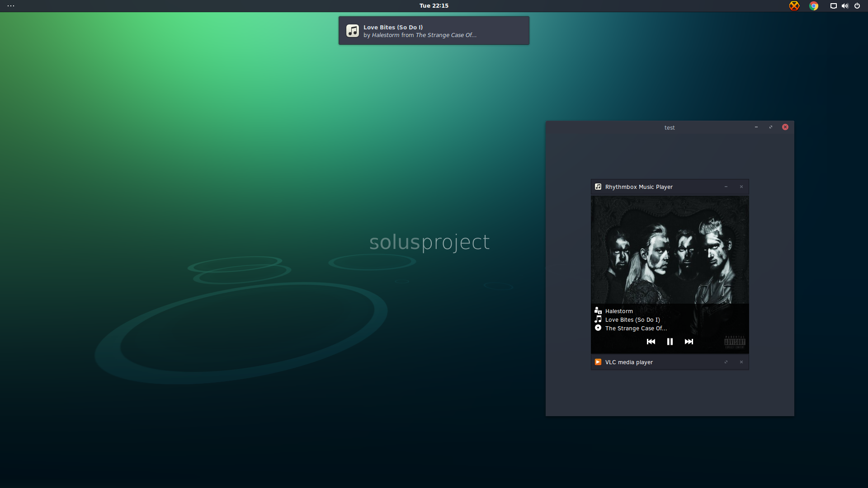
Task: Open Google Chrome from the top panel
Action: click(814, 6)
